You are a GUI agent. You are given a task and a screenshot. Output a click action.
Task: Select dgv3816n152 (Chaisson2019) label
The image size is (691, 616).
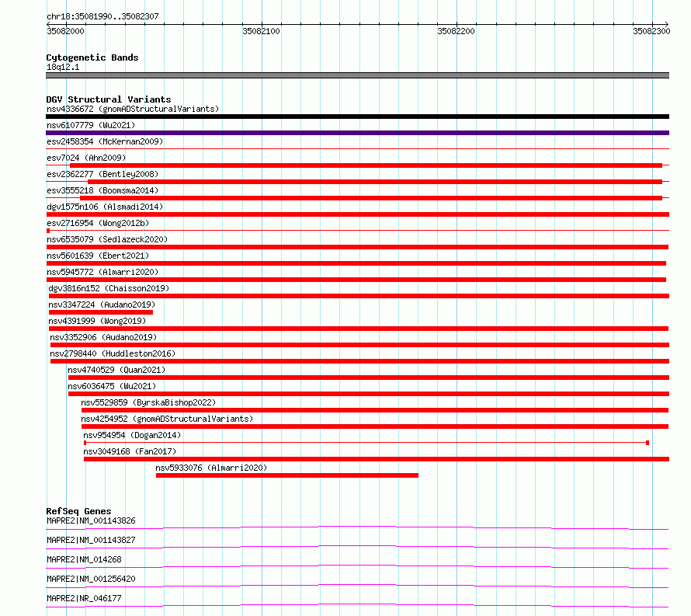tap(109, 288)
